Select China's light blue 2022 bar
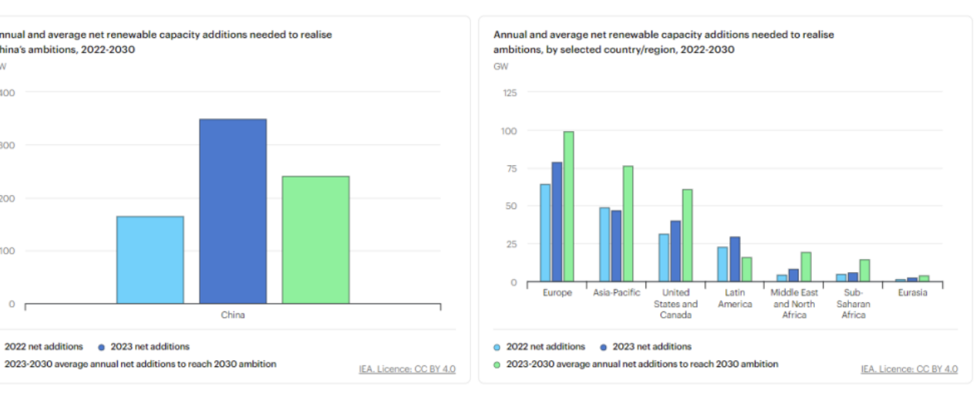 (150, 260)
